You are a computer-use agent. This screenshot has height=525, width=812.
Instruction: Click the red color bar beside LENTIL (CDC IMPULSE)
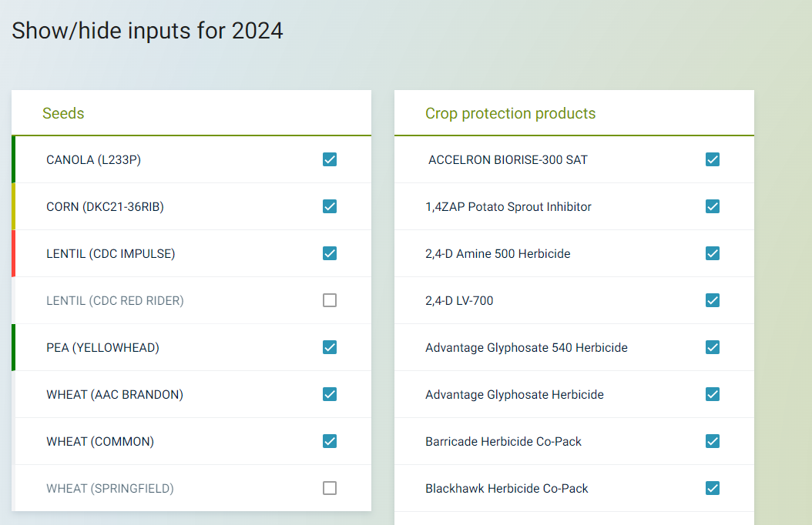(x=13, y=253)
